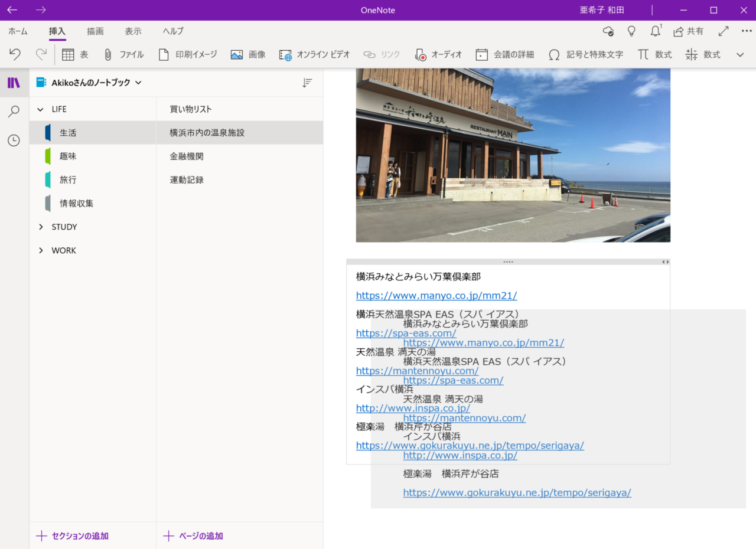The height and width of the screenshot is (549, 756).
Task: Open the manyo.co.jp/mm21 hyperlink
Action: 436,296
